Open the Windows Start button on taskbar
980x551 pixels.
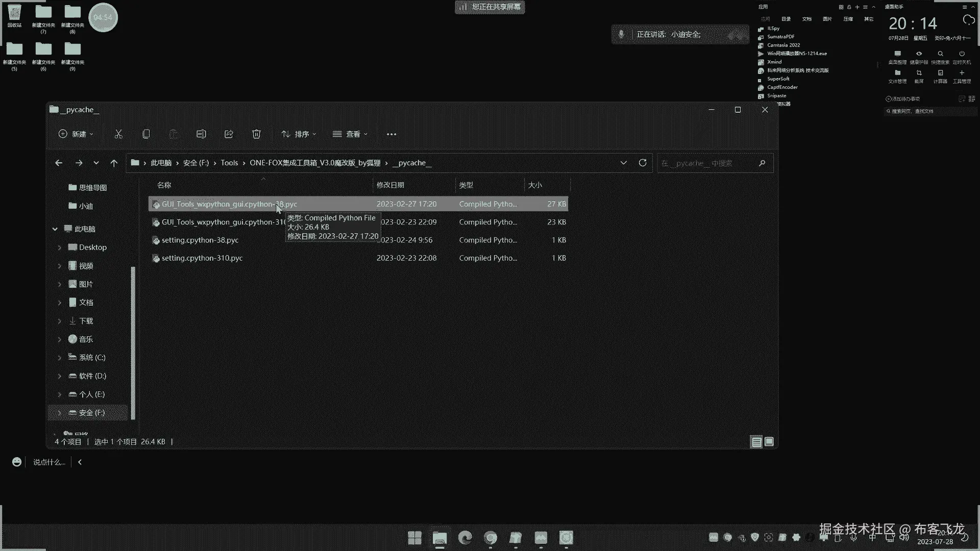pos(414,538)
